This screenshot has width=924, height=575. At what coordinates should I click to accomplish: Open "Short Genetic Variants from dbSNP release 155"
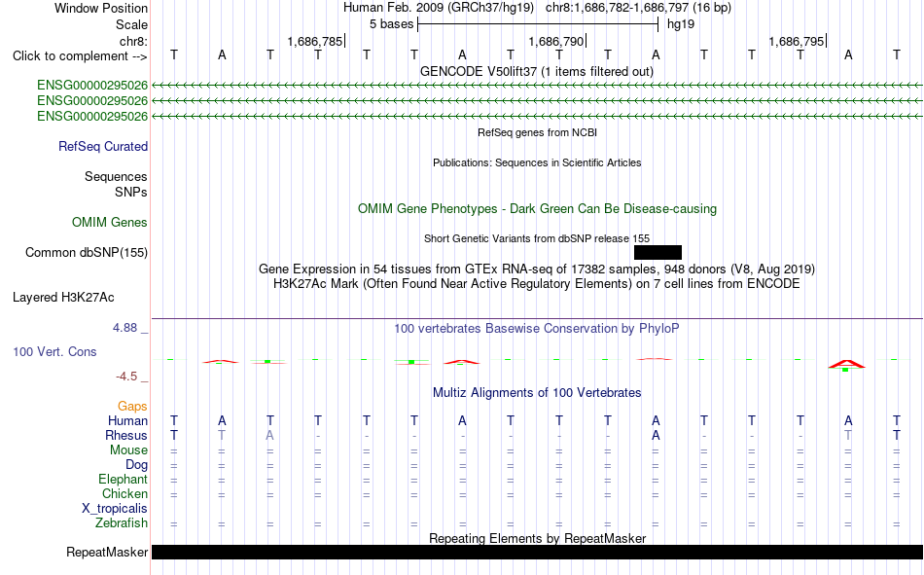click(x=536, y=238)
